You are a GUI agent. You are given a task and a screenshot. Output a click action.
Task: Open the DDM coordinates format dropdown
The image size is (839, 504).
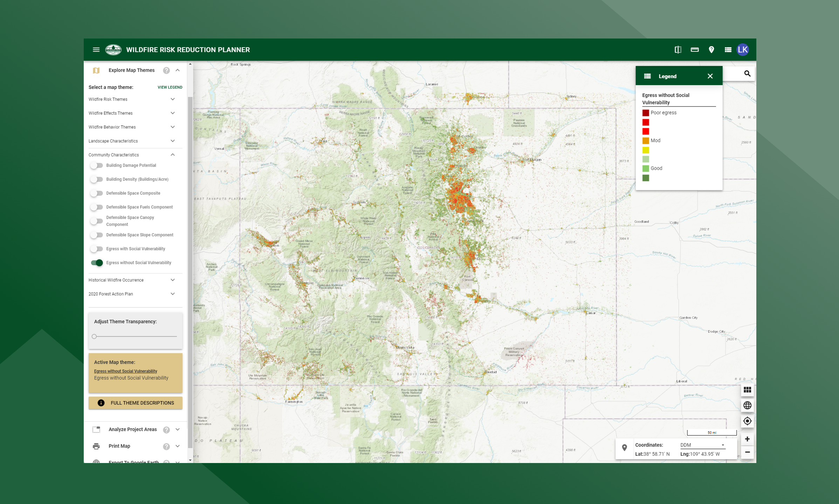tap(702, 445)
